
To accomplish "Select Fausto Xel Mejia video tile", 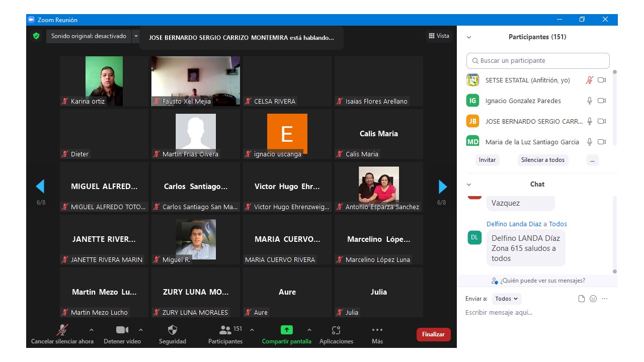I will pyautogui.click(x=196, y=81).
